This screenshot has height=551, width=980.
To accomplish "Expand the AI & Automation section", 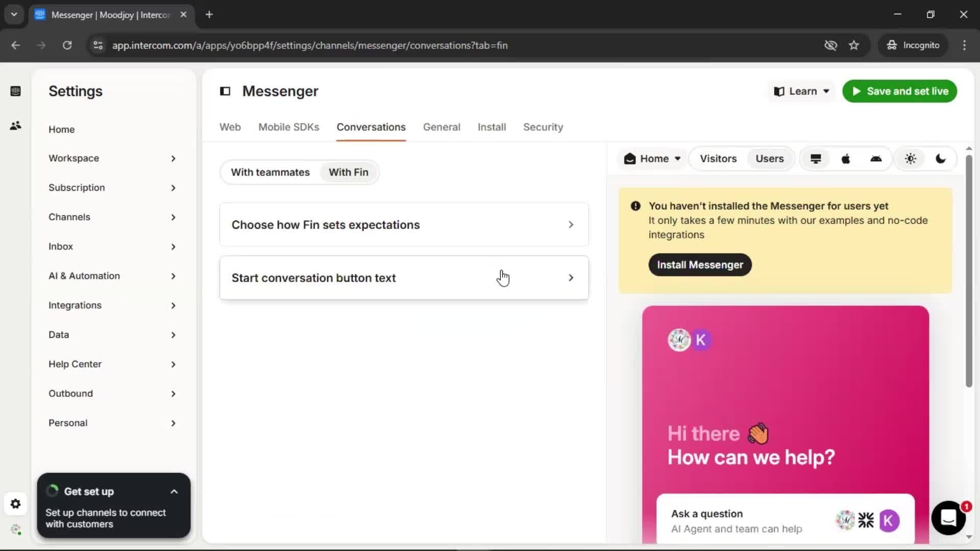I will click(x=113, y=276).
